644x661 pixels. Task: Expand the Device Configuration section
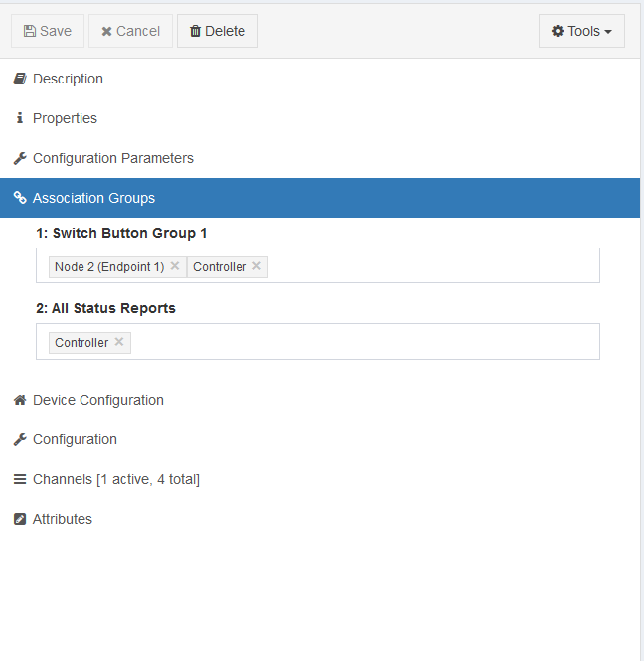(x=320, y=400)
